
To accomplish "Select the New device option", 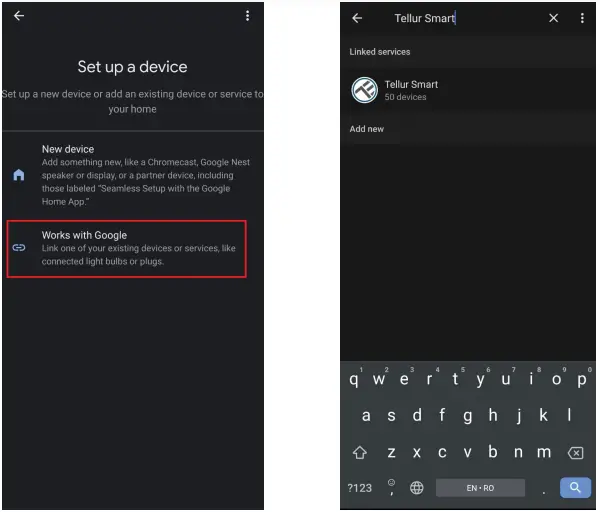I will [133, 175].
